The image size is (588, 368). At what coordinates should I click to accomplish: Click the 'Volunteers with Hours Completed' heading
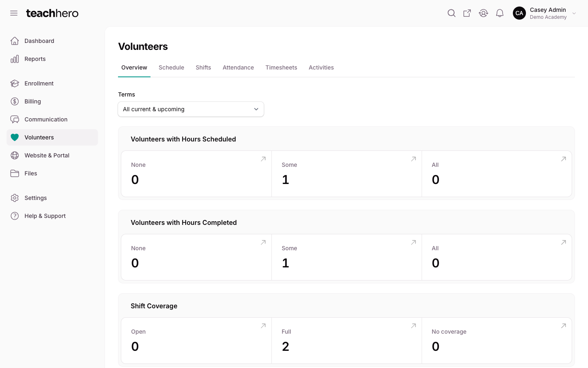pos(184,222)
